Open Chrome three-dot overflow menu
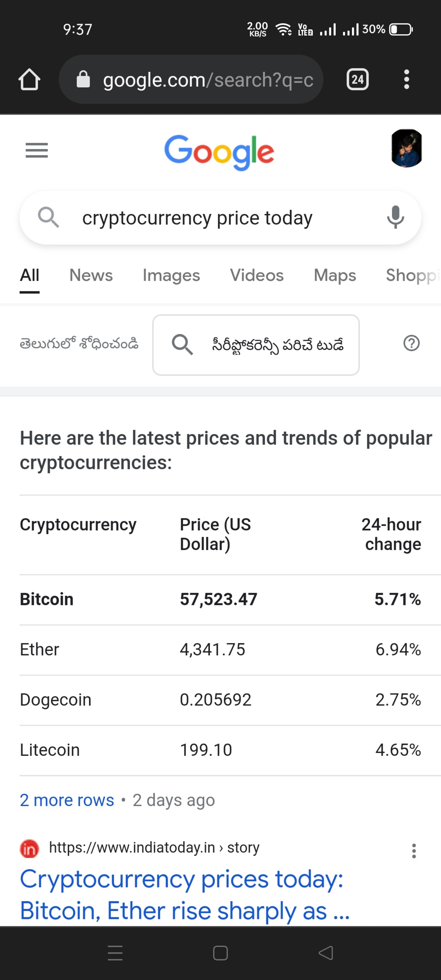 406,79
